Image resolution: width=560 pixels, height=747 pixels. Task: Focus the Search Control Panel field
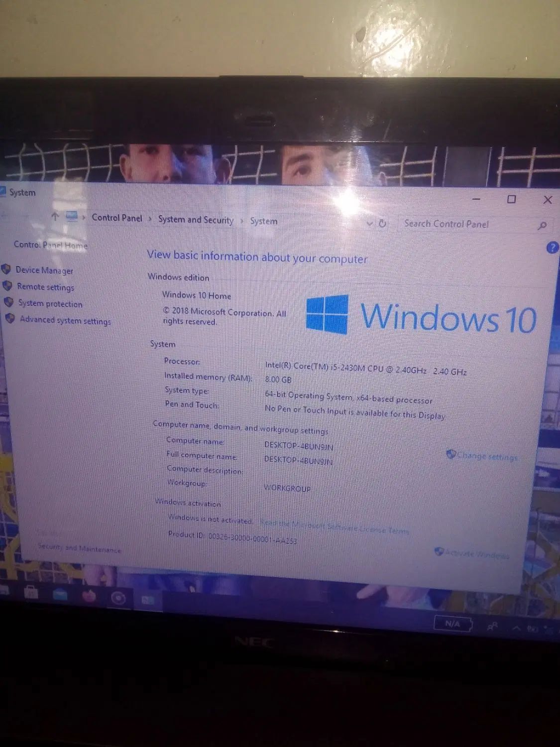coord(467,224)
